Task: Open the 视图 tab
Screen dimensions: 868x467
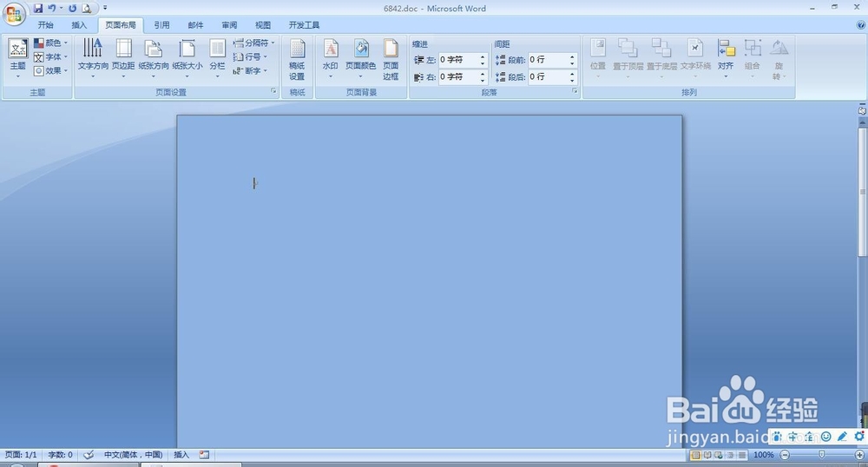Action: coord(263,25)
